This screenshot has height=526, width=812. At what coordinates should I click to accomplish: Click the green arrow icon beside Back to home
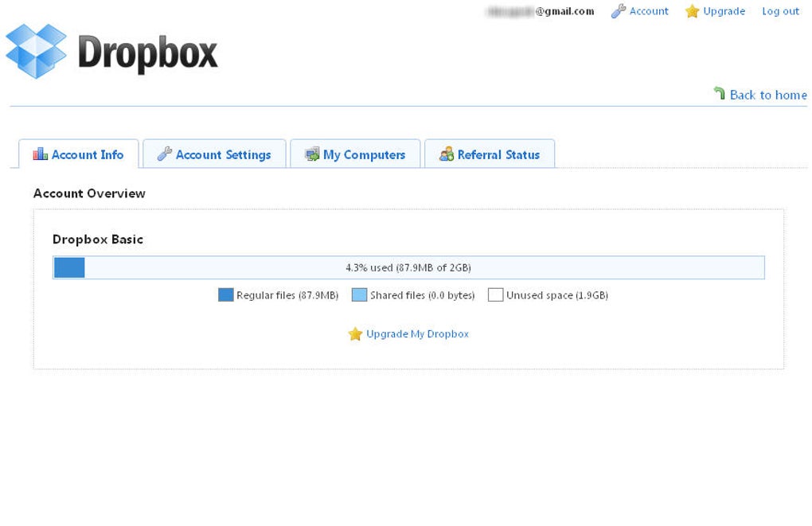click(x=720, y=93)
